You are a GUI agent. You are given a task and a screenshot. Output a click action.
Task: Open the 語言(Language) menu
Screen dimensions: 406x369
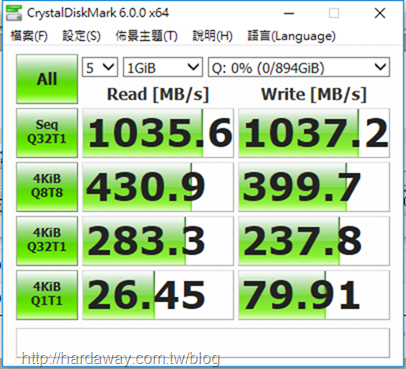tap(292, 36)
